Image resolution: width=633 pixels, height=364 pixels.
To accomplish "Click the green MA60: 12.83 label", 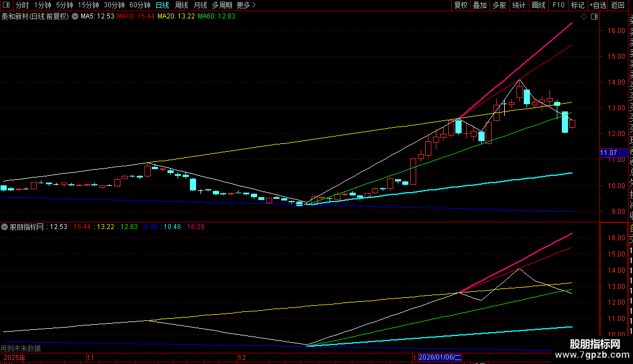I will tap(216, 17).
